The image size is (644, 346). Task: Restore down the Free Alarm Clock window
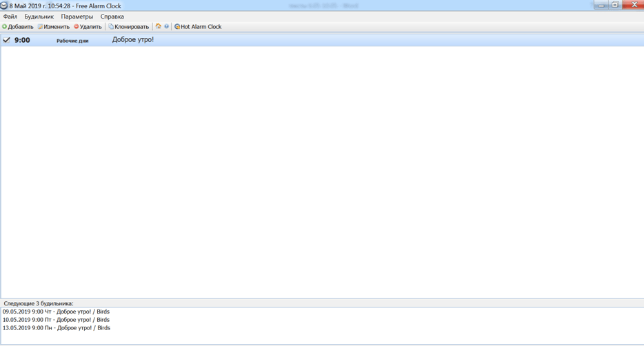616,5
